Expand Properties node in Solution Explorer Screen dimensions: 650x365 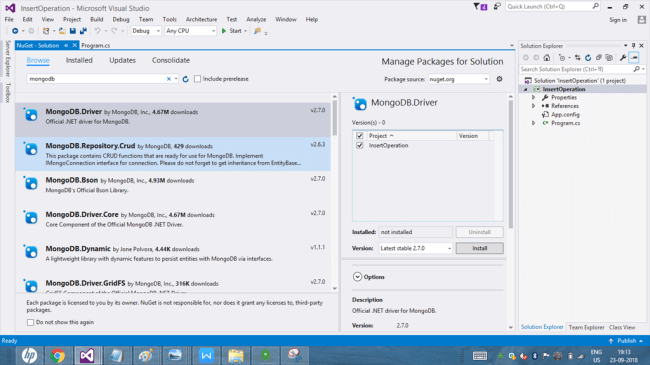click(x=534, y=97)
